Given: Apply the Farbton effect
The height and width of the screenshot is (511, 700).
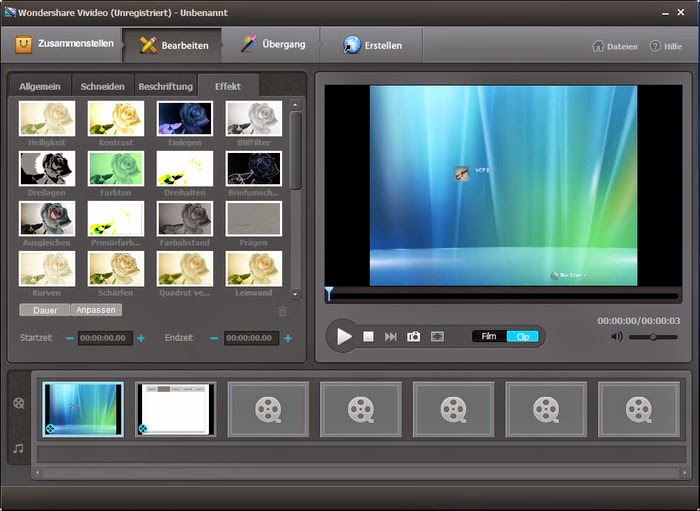Looking at the screenshot, I should [x=116, y=168].
